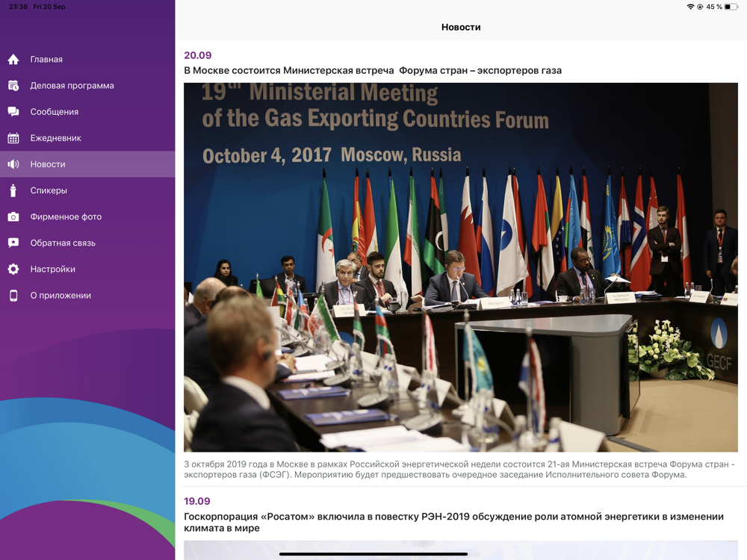
Task: Click the phone icon for О приложении
Action: (13, 295)
